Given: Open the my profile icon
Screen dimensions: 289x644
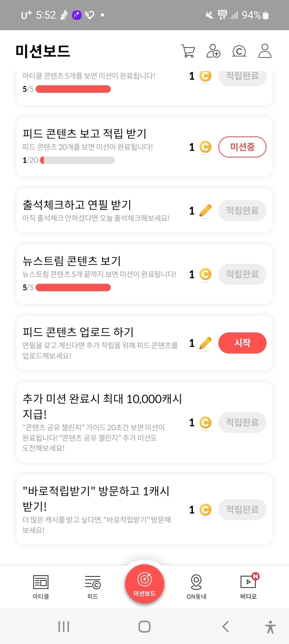Looking at the screenshot, I should pyautogui.click(x=265, y=51).
